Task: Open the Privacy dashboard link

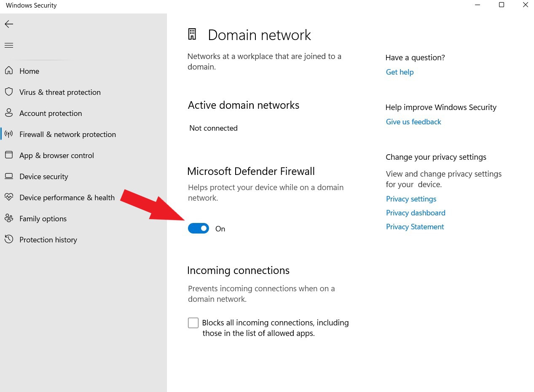Action: click(x=416, y=213)
